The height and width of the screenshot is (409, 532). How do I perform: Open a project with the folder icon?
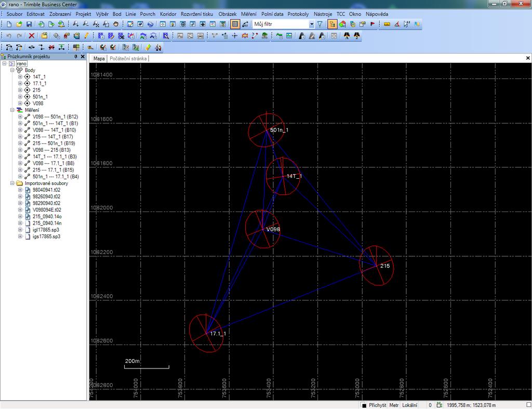[19, 24]
